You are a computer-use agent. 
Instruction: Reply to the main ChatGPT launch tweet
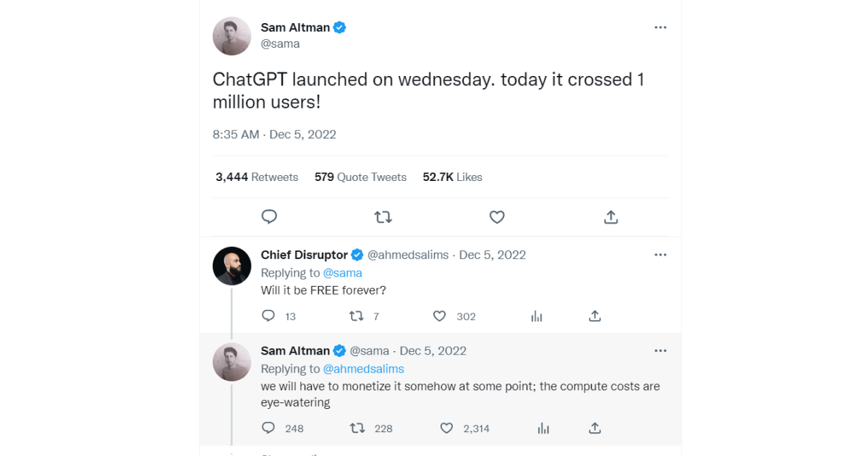pyautogui.click(x=269, y=216)
